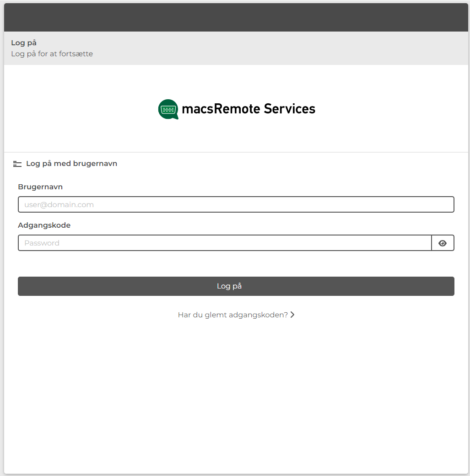Open "Har du glemt adgangskoden?" link

coord(236,315)
